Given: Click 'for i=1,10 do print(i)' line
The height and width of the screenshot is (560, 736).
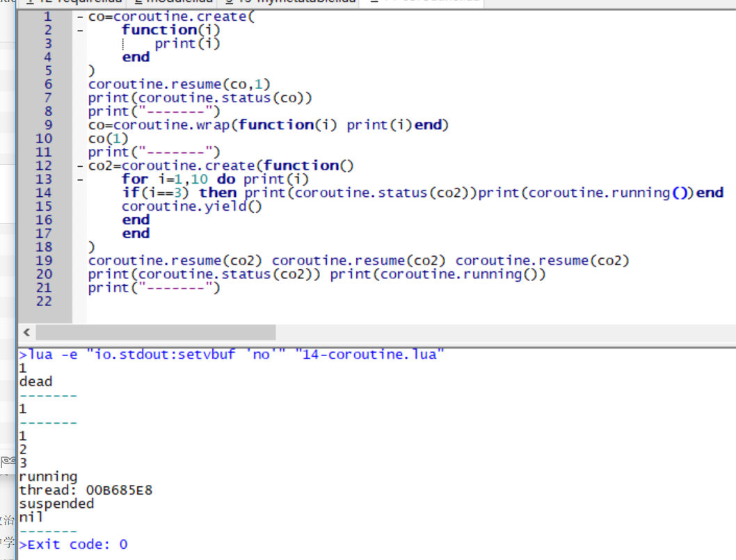Looking at the screenshot, I should (x=216, y=179).
